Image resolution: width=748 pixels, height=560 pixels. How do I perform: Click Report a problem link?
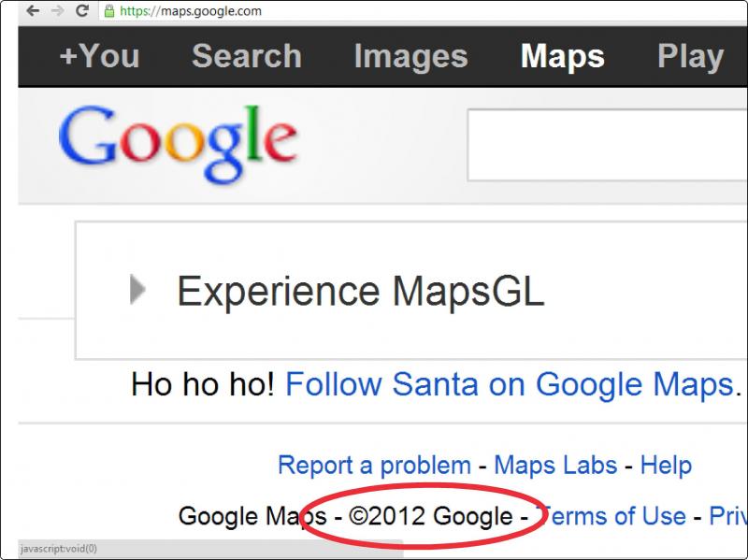(375, 465)
